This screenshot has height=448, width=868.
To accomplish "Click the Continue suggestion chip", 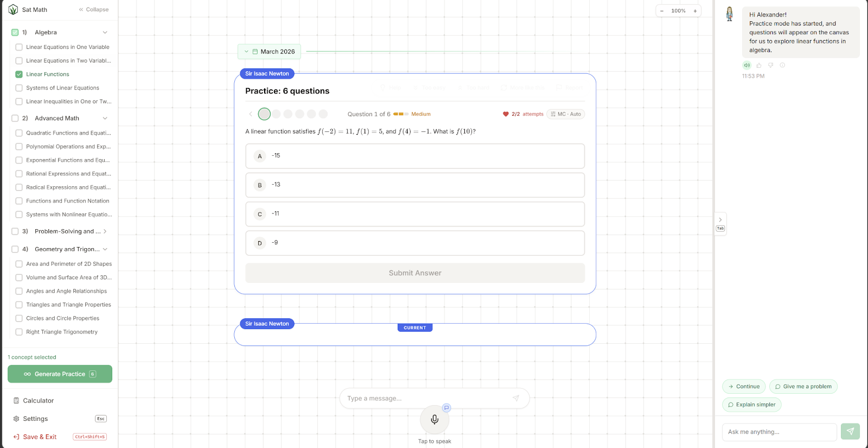I will pos(744,387).
